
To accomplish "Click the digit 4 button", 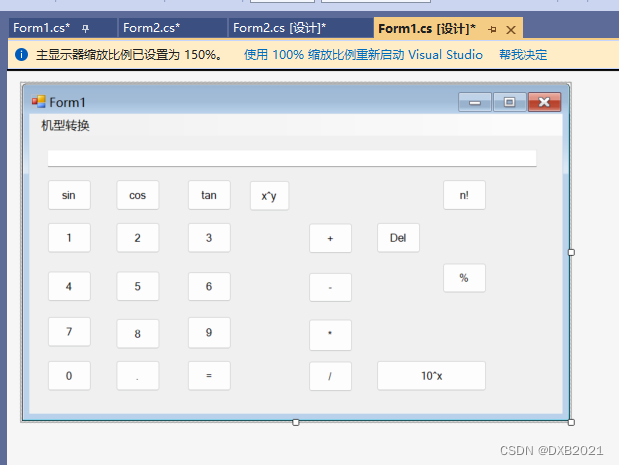I will 69,286.
